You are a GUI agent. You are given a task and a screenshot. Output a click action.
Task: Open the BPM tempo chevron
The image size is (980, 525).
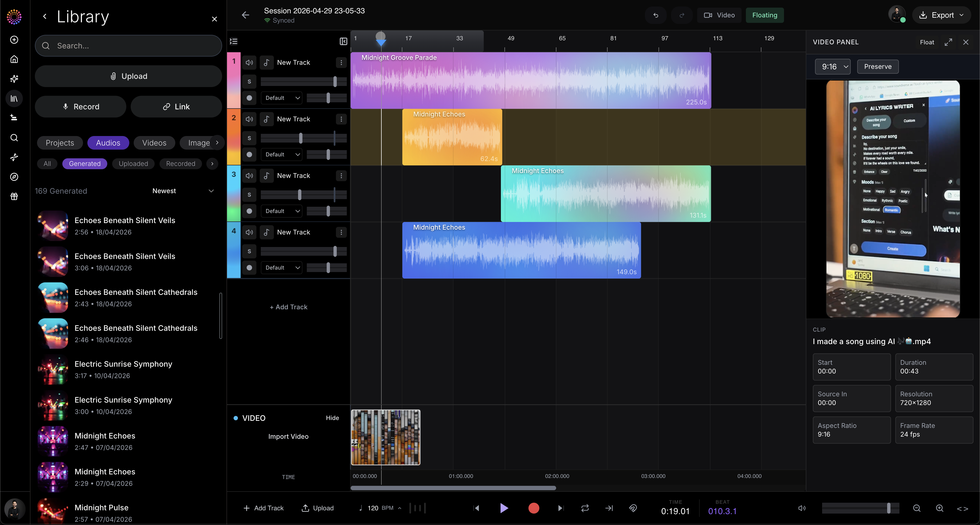point(399,508)
